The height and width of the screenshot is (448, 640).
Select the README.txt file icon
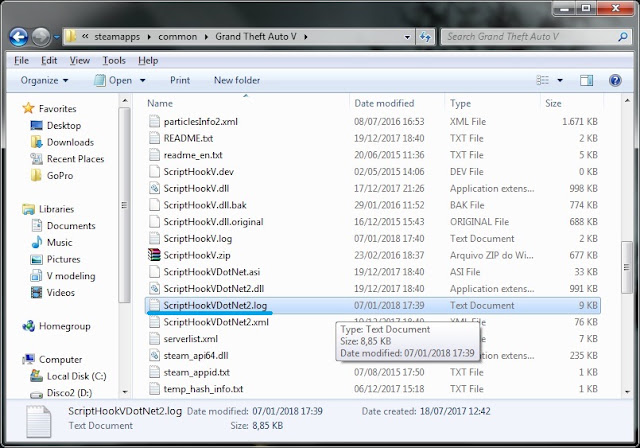click(x=154, y=138)
